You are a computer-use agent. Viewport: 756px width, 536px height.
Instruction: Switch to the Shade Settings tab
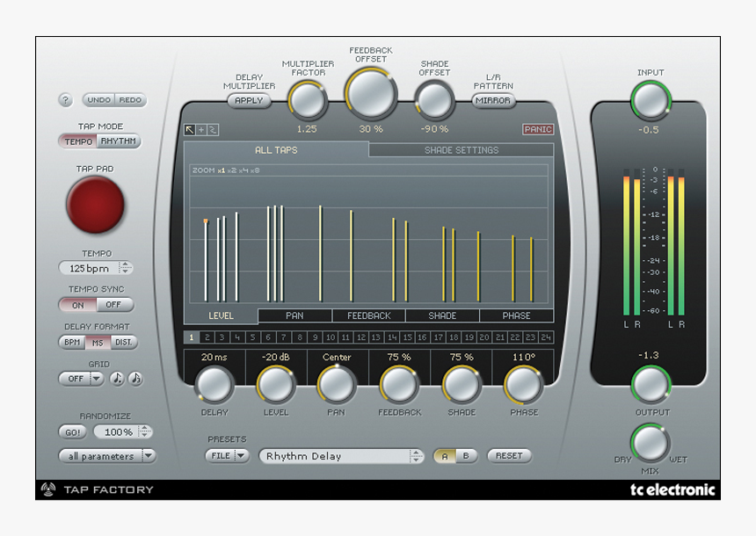click(462, 150)
